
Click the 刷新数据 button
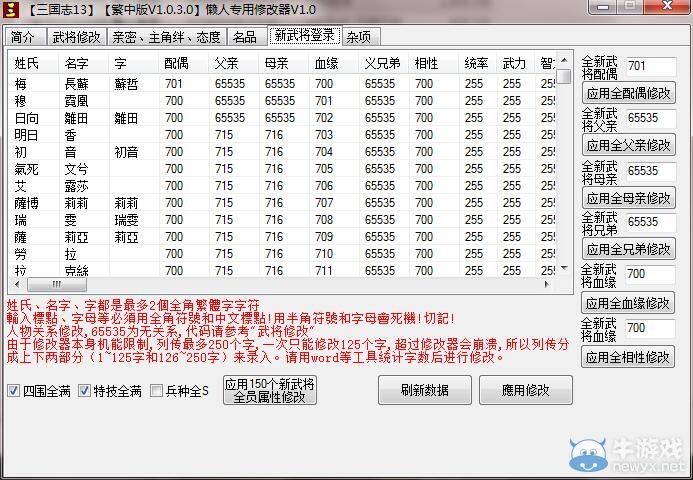425,390
